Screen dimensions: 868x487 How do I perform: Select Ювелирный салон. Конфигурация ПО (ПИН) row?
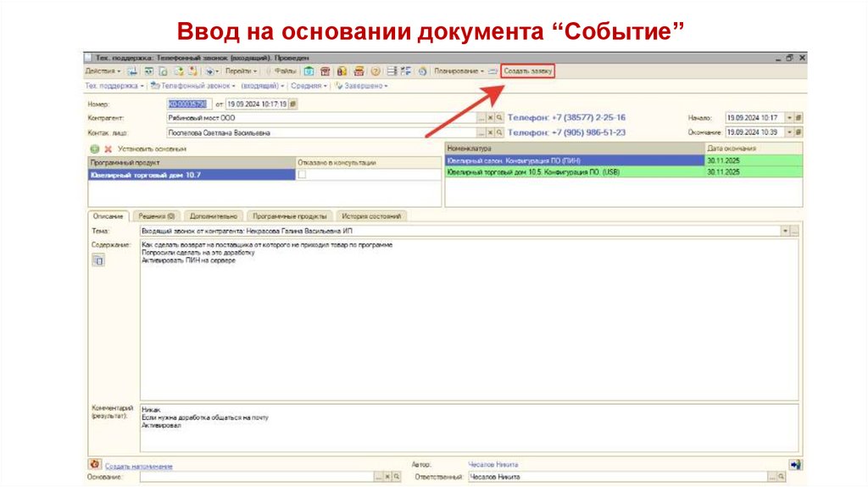pos(623,160)
